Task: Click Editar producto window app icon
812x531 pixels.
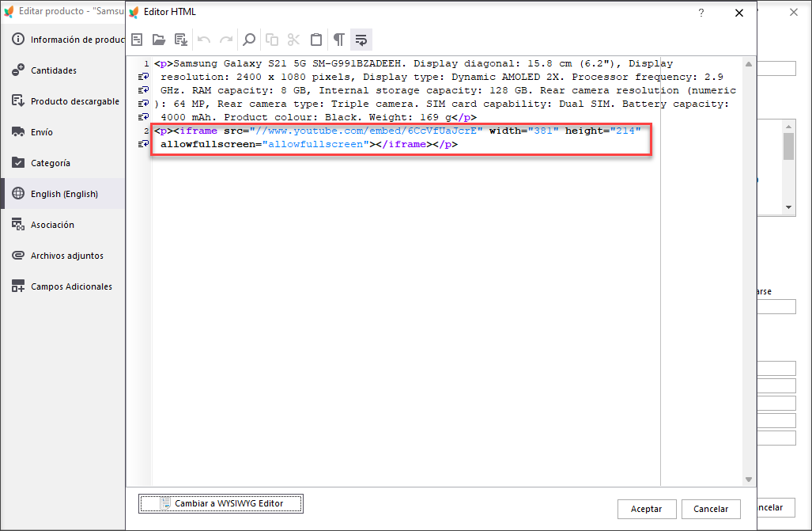Action: point(9,11)
